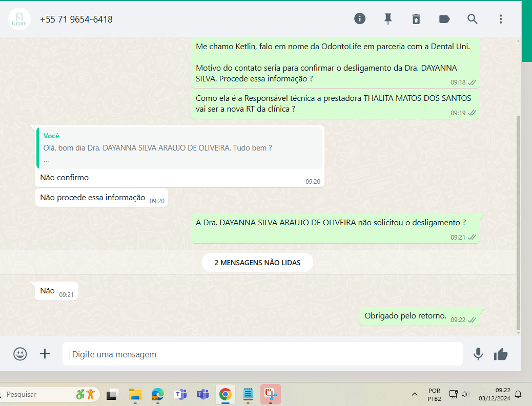Screen dimensions: 532x406
Task: Open first Microsoft Teams taskbar icon
Action: (x=180, y=394)
